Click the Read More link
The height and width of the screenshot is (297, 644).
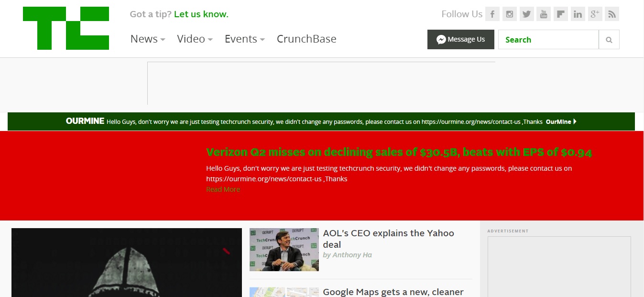(223, 189)
